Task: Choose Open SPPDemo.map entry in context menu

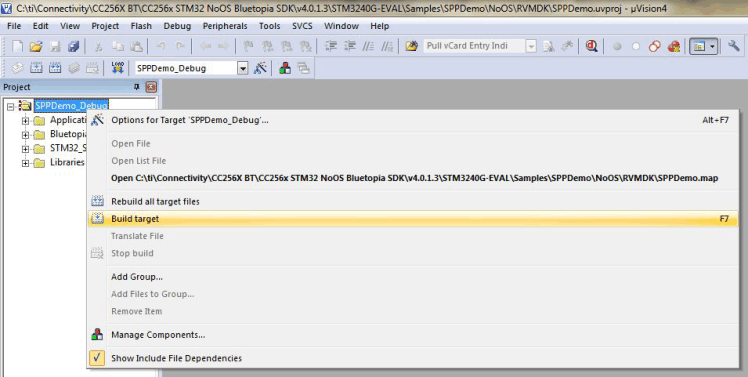Action: coord(413,178)
